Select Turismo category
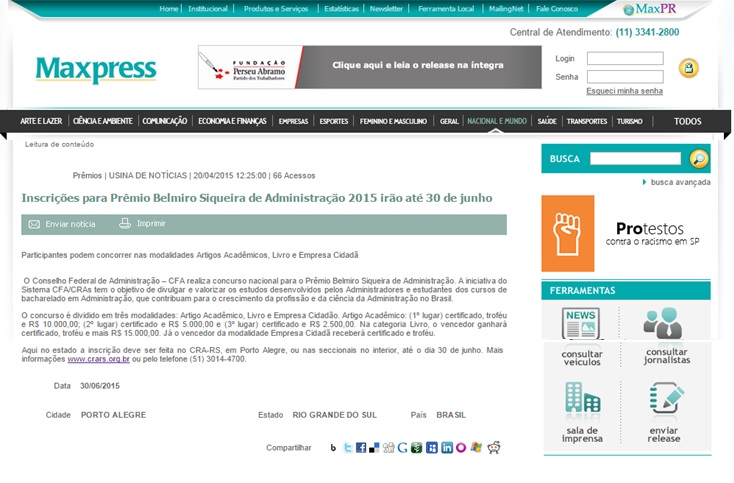734x483 pixels. tap(630, 121)
